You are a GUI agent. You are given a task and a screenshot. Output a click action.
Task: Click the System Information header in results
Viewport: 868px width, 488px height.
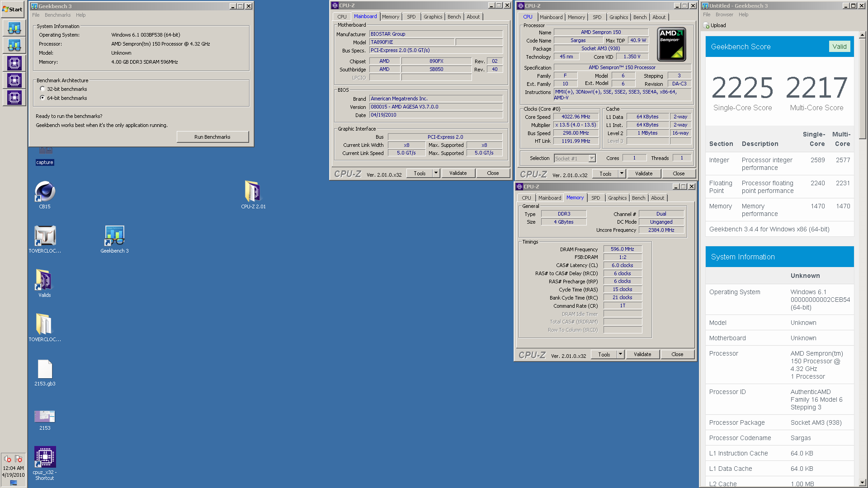(779, 257)
